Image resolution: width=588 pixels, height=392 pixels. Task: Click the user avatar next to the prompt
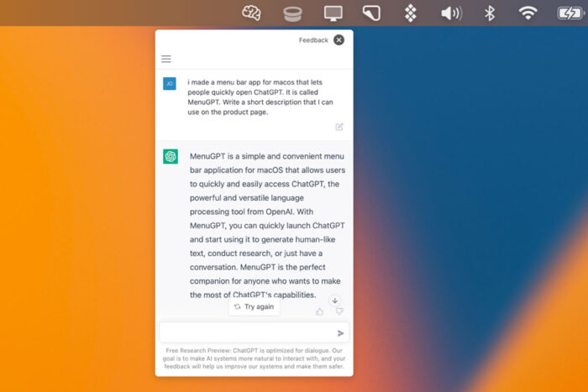coord(170,84)
